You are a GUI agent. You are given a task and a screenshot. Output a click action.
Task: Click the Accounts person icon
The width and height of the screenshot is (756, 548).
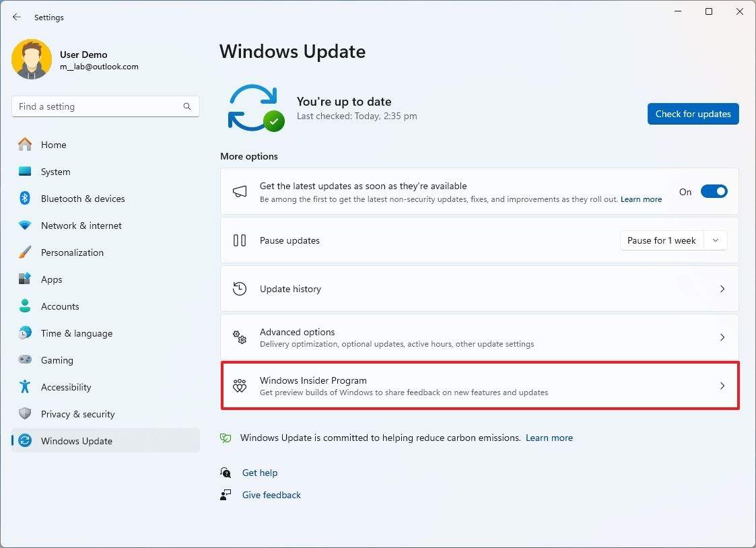25,306
